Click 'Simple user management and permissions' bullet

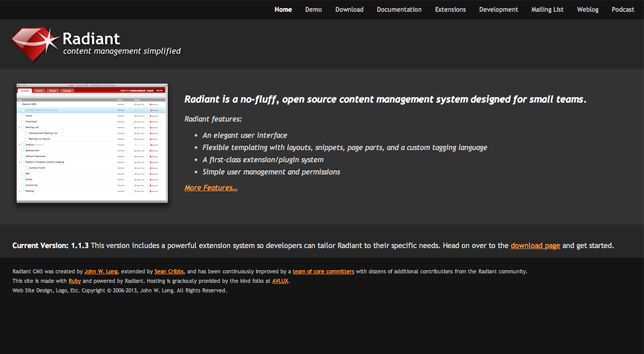[x=271, y=172]
